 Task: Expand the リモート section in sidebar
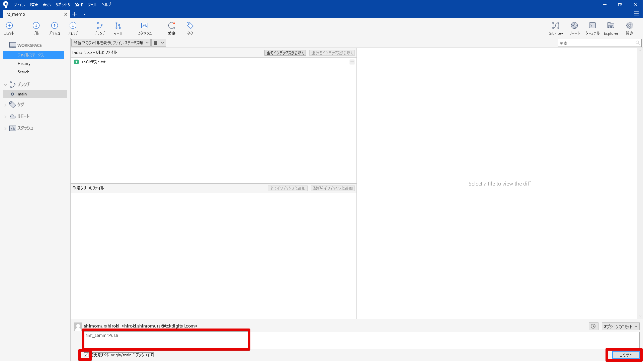point(5,116)
